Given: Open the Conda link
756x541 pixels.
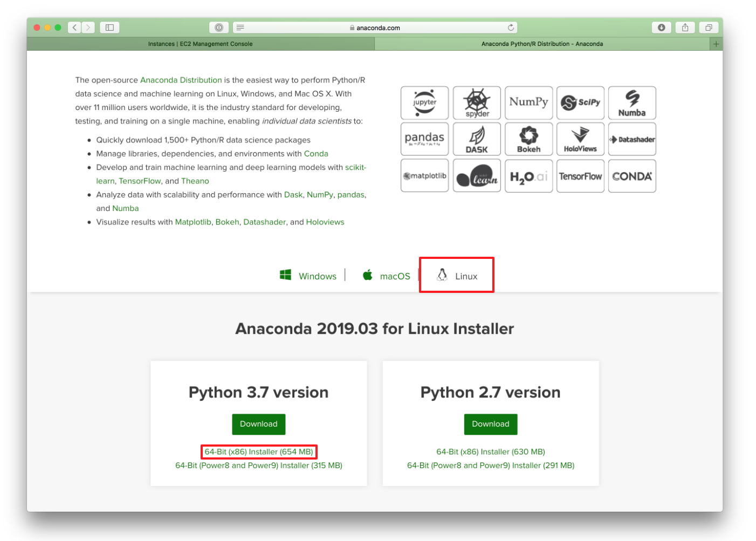Looking at the screenshot, I should tap(316, 154).
